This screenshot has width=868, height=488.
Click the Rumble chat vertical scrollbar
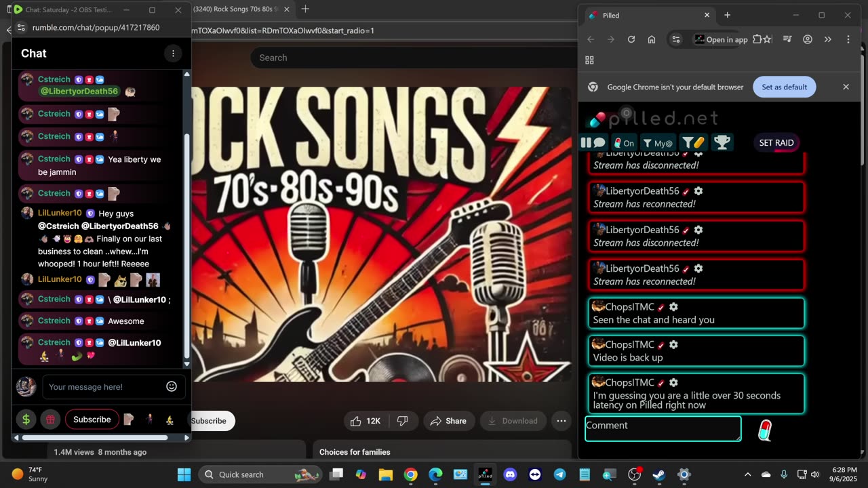tap(187, 244)
